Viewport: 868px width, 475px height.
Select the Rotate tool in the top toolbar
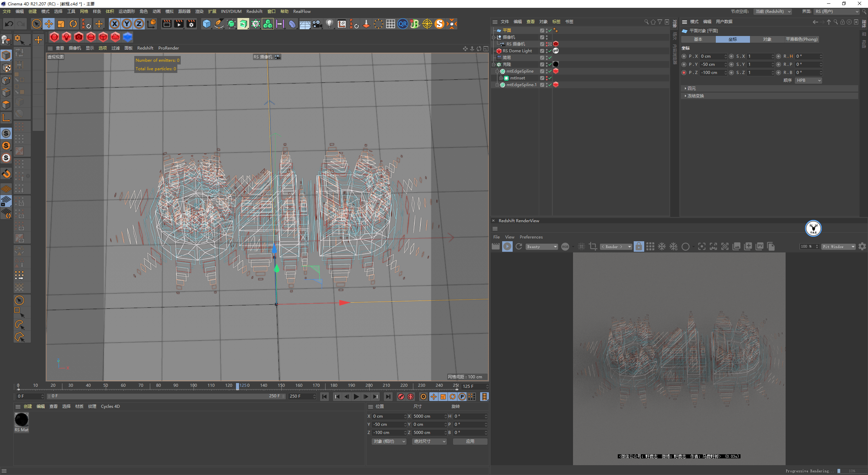[x=73, y=24]
